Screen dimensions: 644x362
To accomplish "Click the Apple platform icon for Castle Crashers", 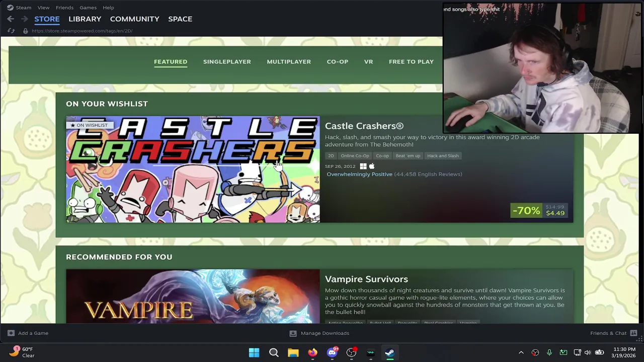I will tap(372, 166).
